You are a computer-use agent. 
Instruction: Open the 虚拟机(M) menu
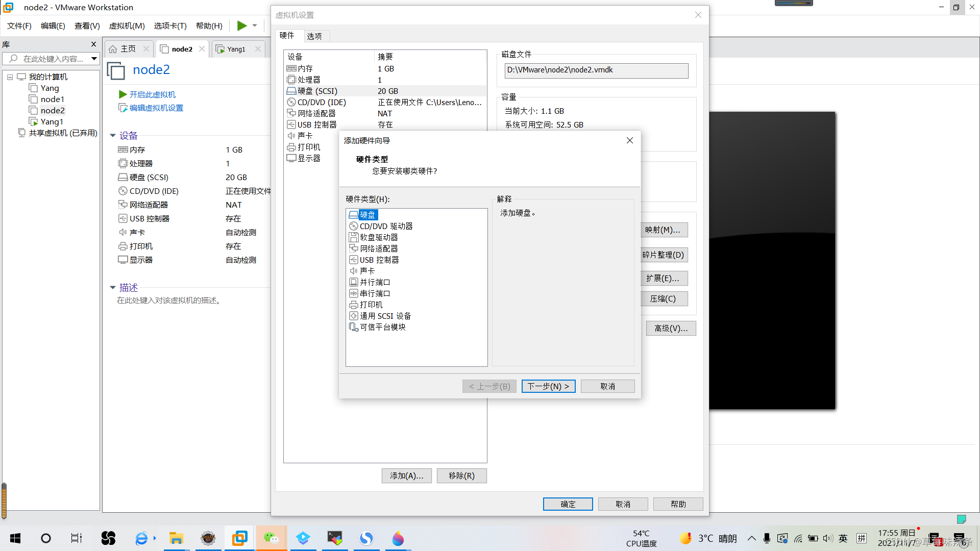click(127, 26)
